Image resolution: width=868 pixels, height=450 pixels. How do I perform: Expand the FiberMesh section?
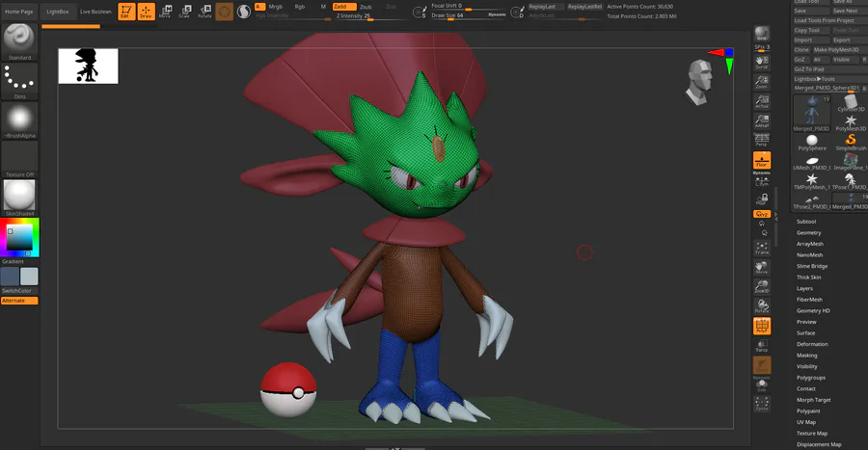809,300
